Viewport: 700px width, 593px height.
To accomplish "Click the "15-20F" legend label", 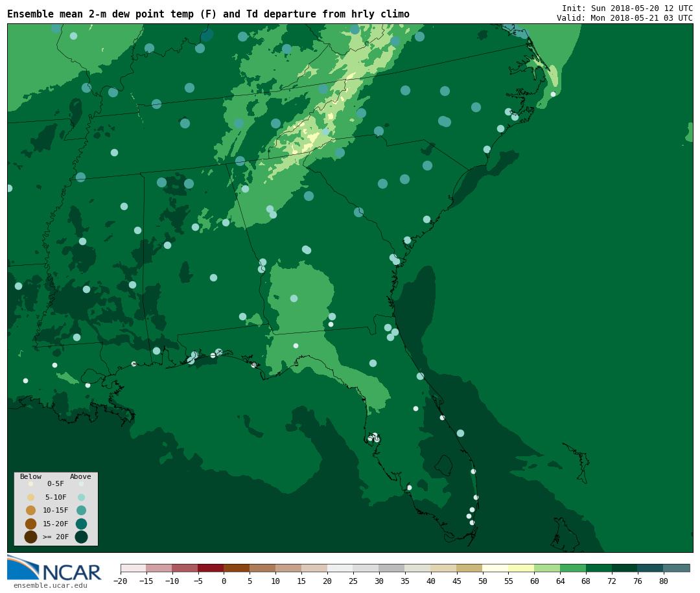I will click(x=56, y=524).
